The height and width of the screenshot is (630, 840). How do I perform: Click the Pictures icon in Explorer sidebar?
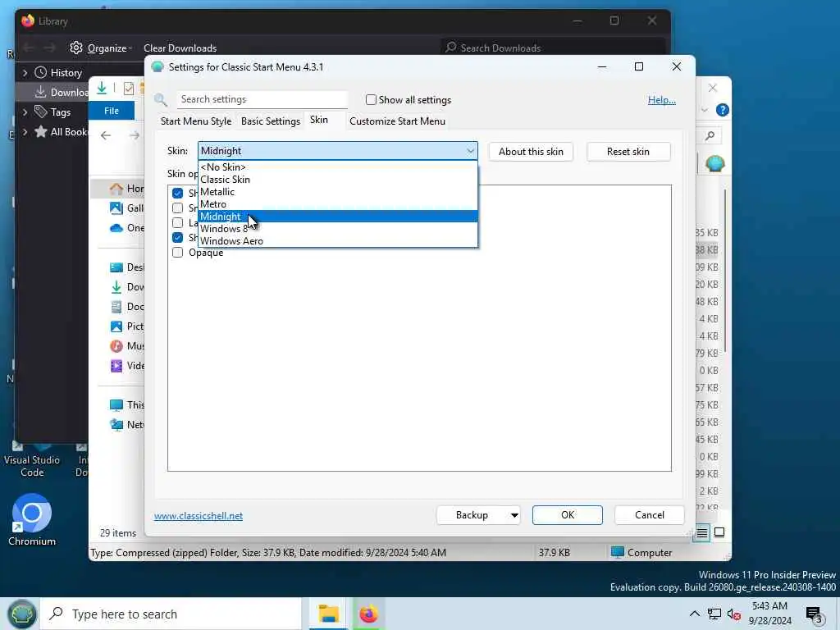coord(116,326)
